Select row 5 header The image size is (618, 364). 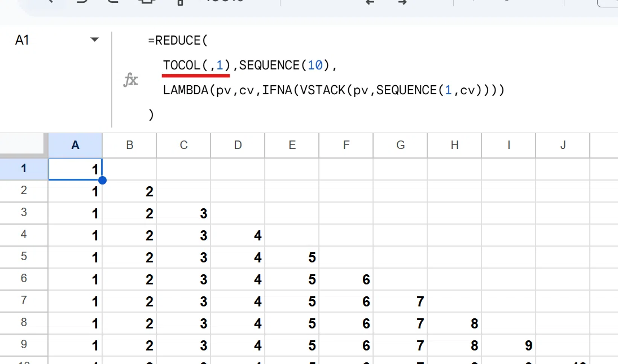24,257
